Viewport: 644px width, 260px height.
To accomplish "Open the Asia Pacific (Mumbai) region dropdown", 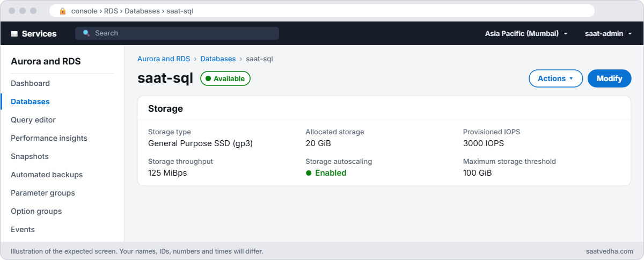I will (x=526, y=33).
